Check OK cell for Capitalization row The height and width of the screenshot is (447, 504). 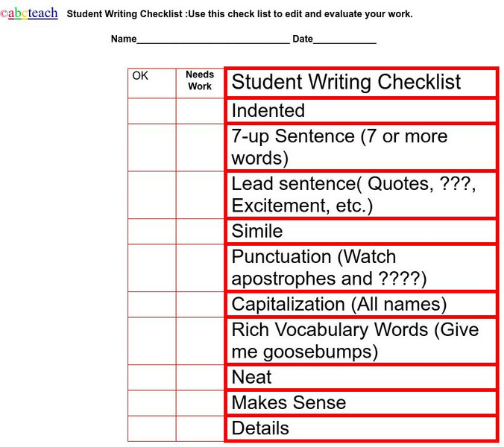point(152,305)
